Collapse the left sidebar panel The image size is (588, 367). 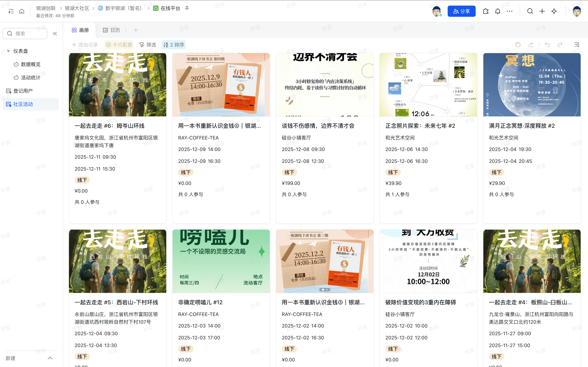(x=55, y=34)
